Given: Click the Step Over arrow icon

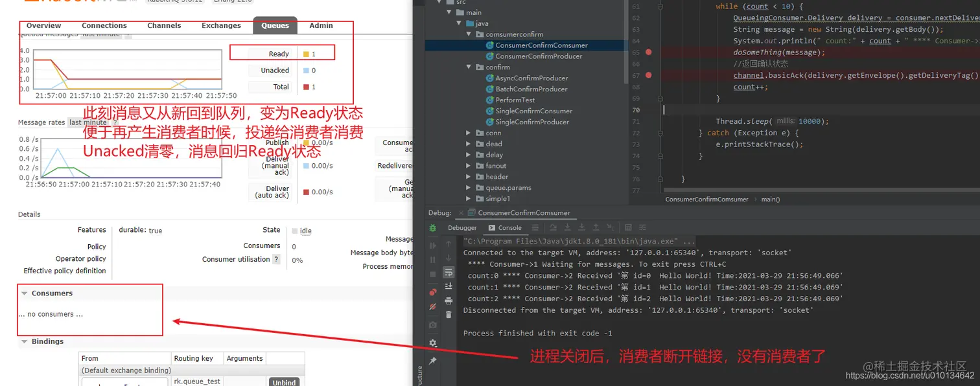Looking at the screenshot, I should [x=554, y=228].
